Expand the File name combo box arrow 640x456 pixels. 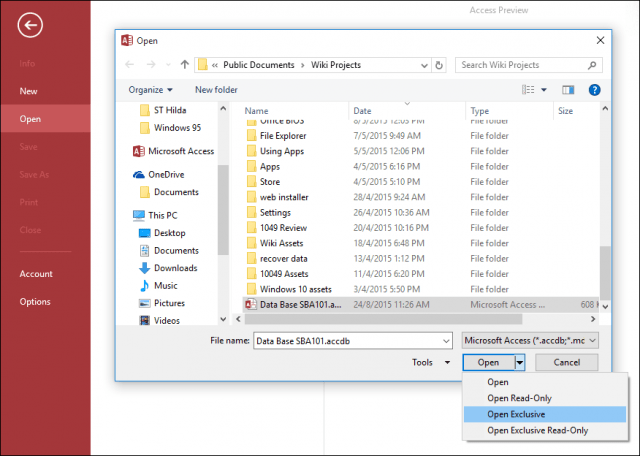(446, 341)
